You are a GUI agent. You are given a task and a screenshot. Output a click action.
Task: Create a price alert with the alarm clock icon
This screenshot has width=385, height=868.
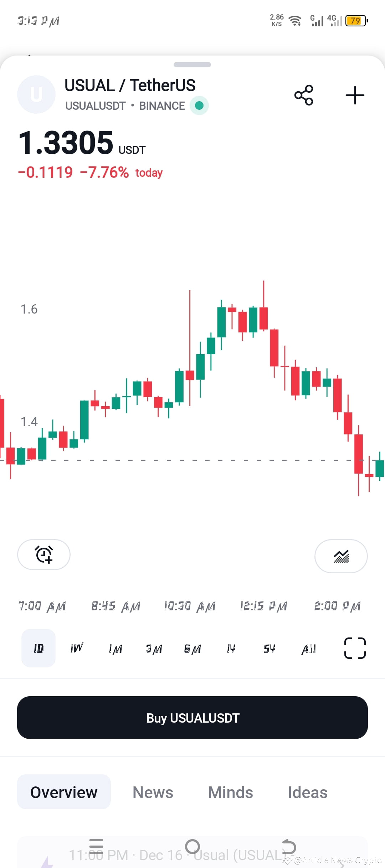coord(43,555)
